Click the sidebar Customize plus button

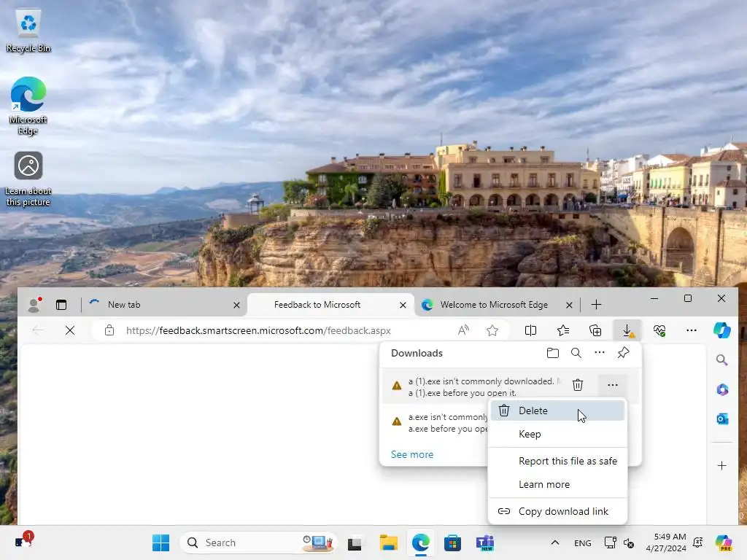point(722,466)
